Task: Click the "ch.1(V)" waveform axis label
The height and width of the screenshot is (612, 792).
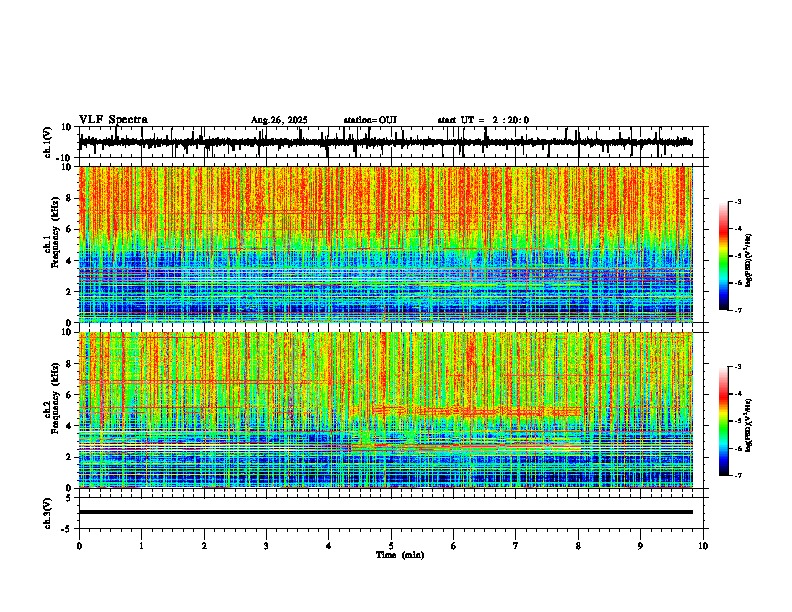Action: (48, 142)
